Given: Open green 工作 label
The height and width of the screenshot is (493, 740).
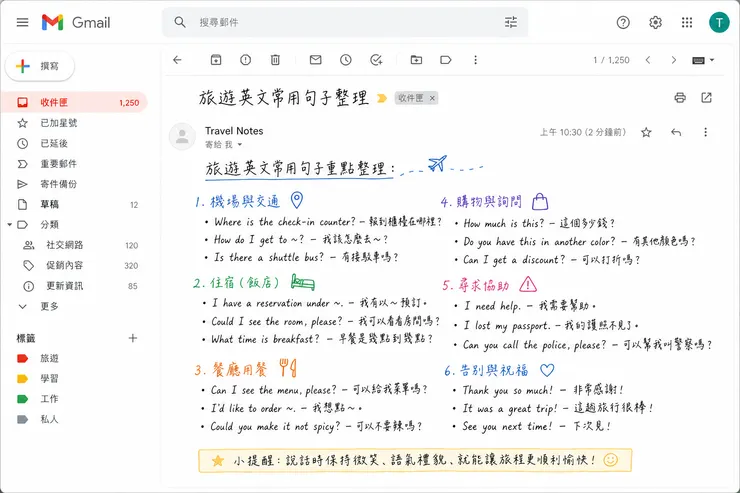Looking at the screenshot, I should tap(38, 399).
